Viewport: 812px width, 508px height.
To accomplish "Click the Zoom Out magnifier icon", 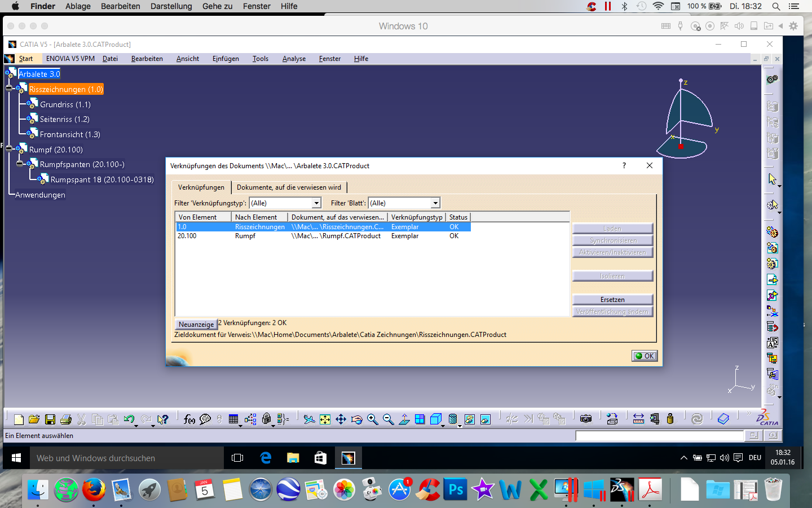I will point(388,419).
